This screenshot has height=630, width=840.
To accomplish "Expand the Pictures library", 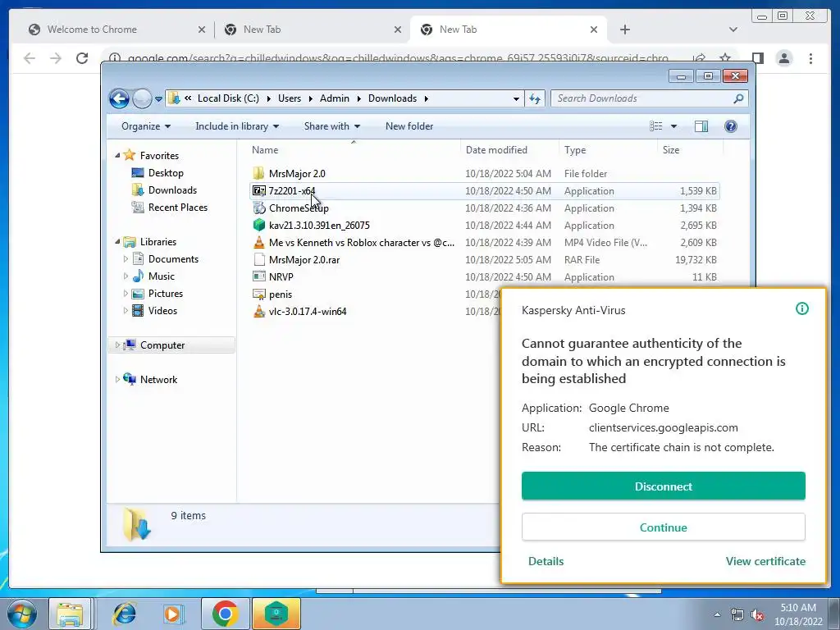I will click(x=126, y=294).
